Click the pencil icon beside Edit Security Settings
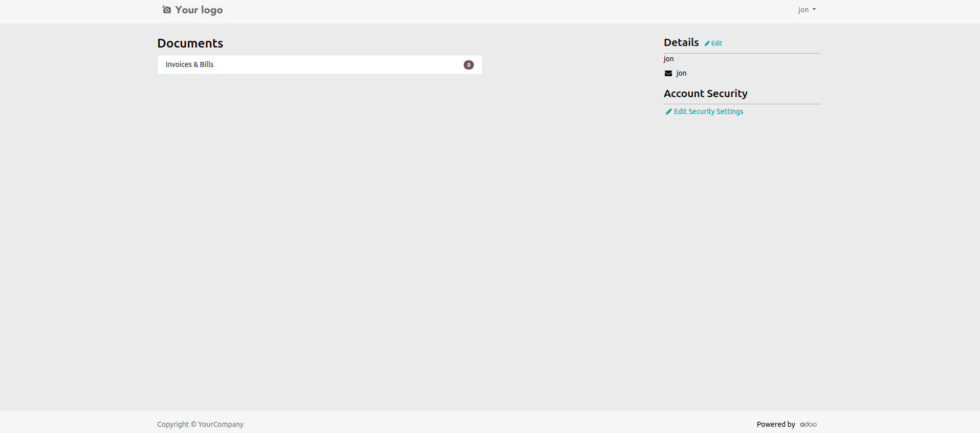Screen dimensions: 980x433 pos(668,111)
